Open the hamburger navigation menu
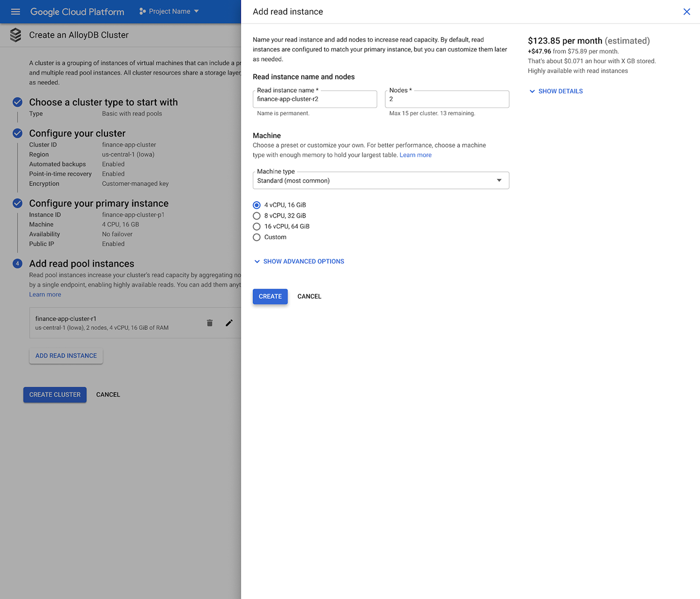Screen dimensions: 700x599 pos(15,12)
